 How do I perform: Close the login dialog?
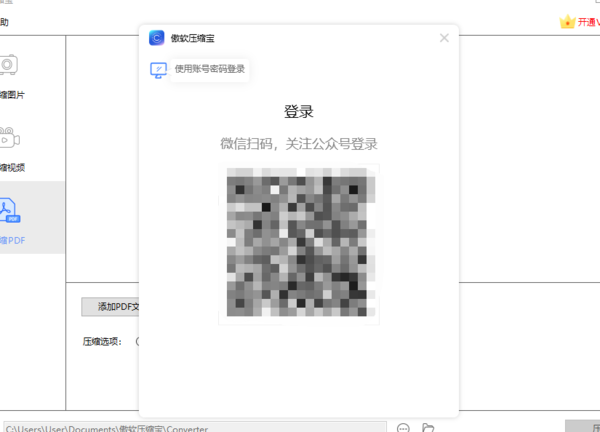pos(444,38)
